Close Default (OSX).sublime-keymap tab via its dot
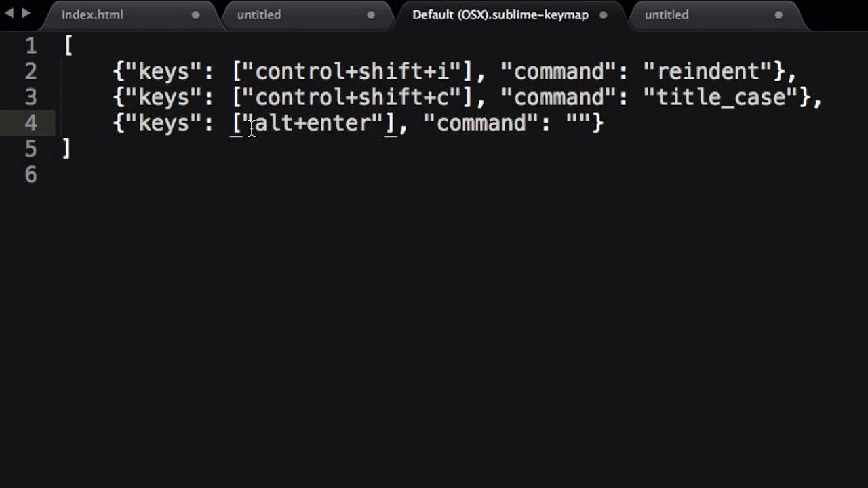The height and width of the screenshot is (488, 868). point(603,15)
